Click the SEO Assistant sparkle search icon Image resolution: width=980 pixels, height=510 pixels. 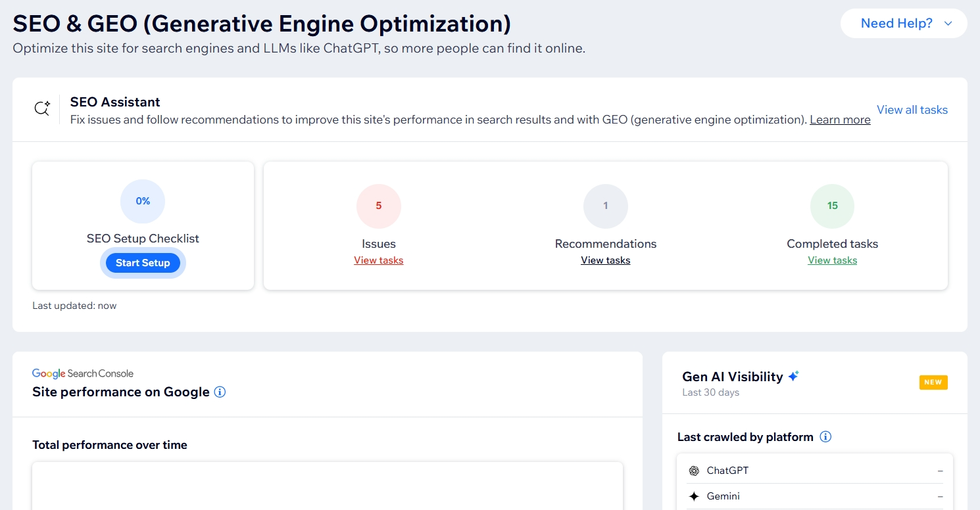[x=42, y=108]
